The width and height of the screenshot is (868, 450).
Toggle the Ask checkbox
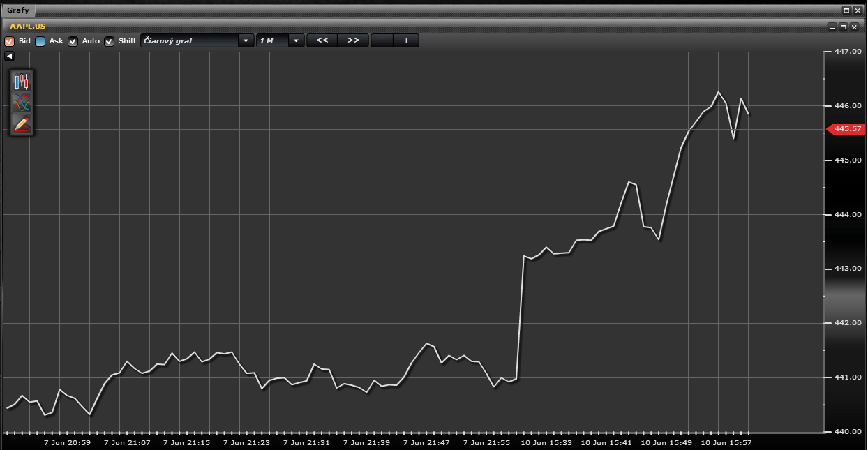(40, 41)
